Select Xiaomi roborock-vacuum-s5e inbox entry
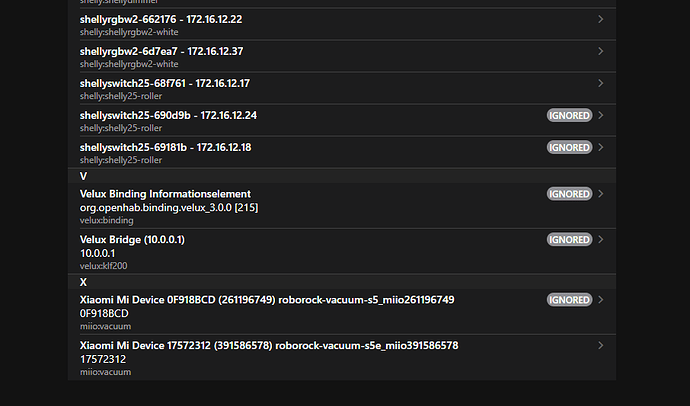Viewport: 690px width, 406px height. 342,358
